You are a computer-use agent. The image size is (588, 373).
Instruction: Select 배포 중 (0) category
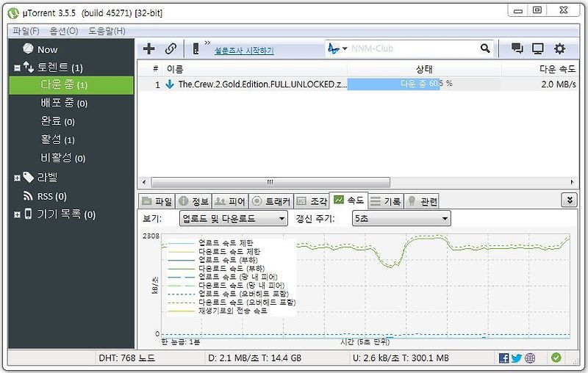click(64, 103)
